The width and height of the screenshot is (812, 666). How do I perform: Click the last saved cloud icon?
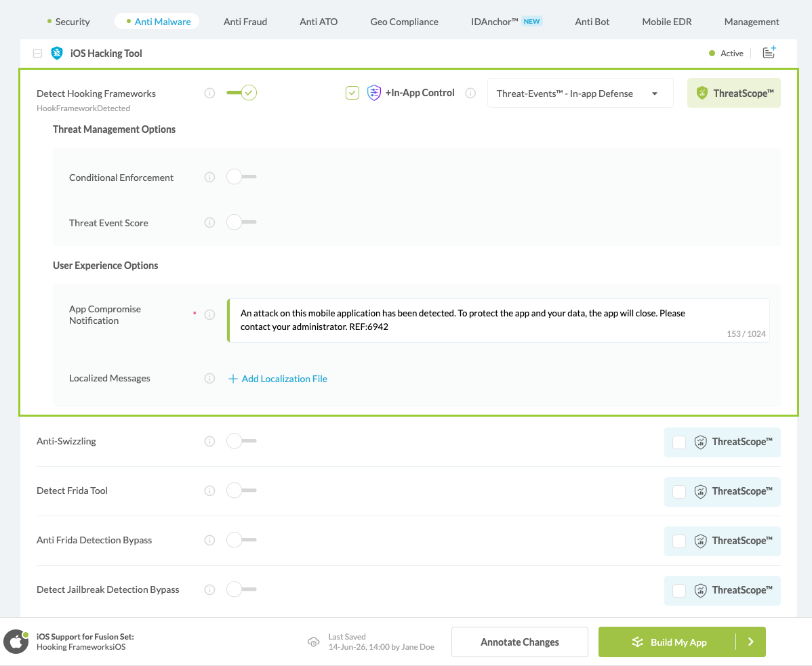tap(313, 642)
